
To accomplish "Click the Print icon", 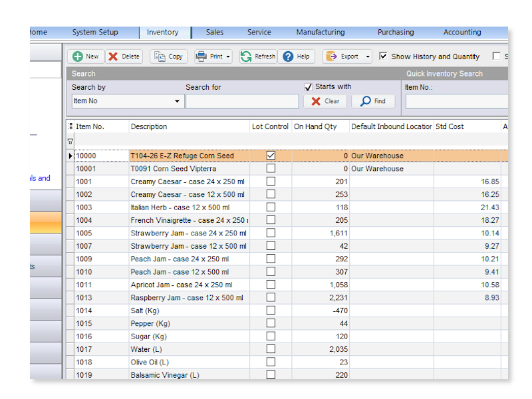I will [x=201, y=57].
